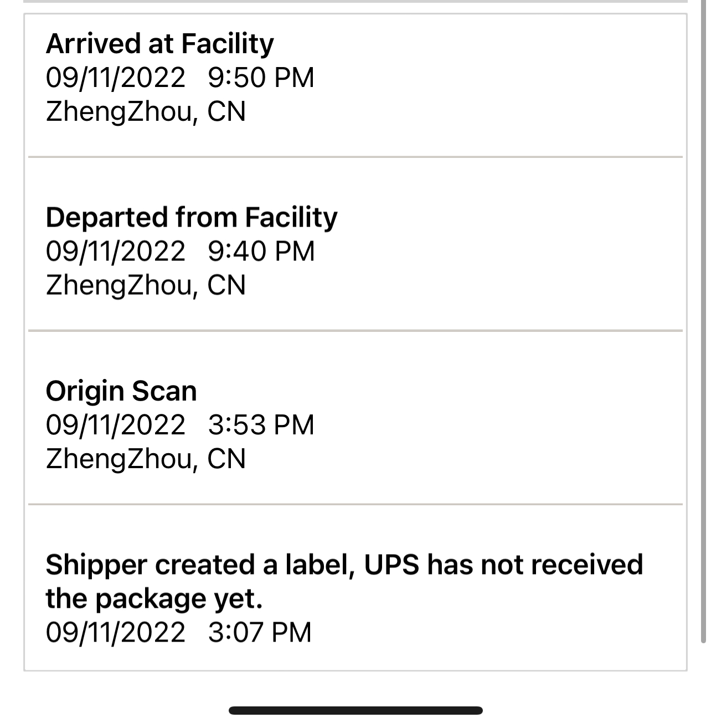711x728 pixels.
Task: Tap ZhengZhou, CN under Arrived at Facility
Action: 146,112
